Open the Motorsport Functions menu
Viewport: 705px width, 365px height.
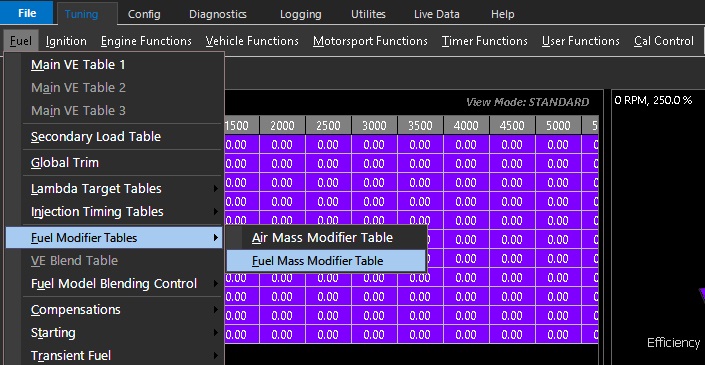[x=370, y=41]
